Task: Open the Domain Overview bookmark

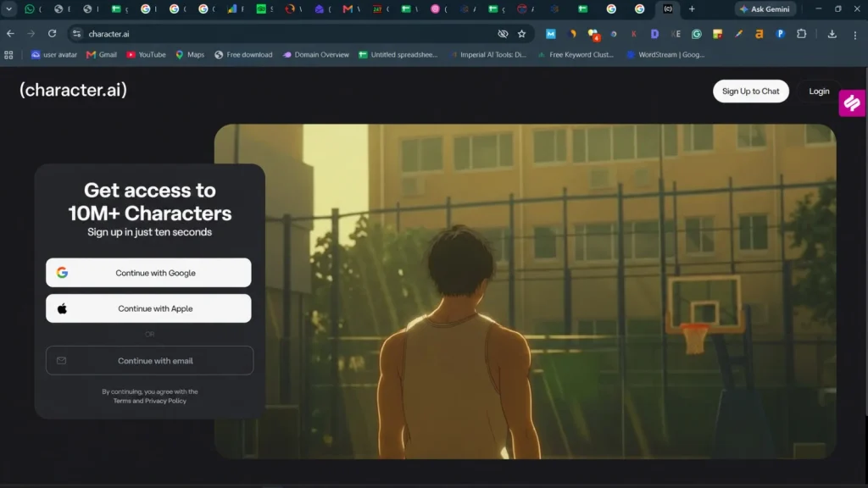Action: tap(316, 55)
